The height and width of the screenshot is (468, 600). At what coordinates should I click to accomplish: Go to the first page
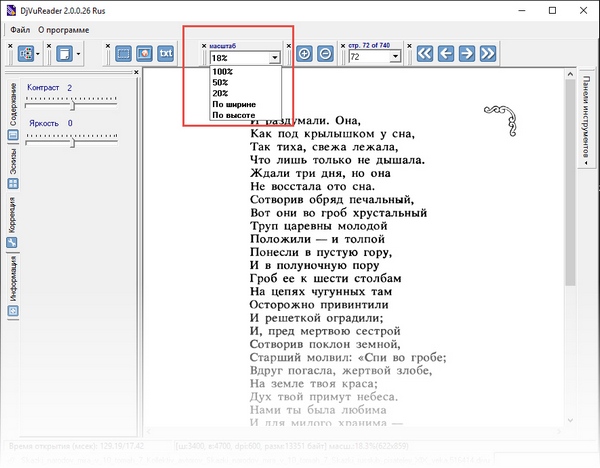(x=425, y=53)
